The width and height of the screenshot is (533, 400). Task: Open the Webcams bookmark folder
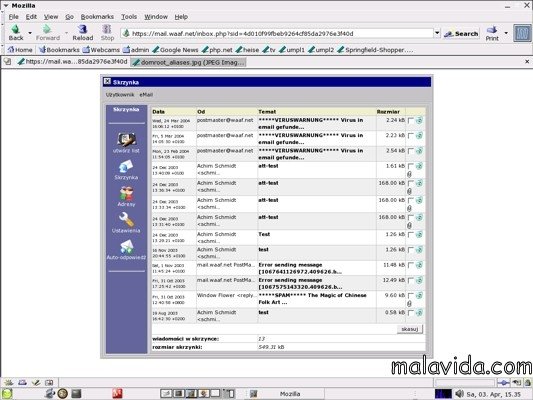(x=101, y=50)
